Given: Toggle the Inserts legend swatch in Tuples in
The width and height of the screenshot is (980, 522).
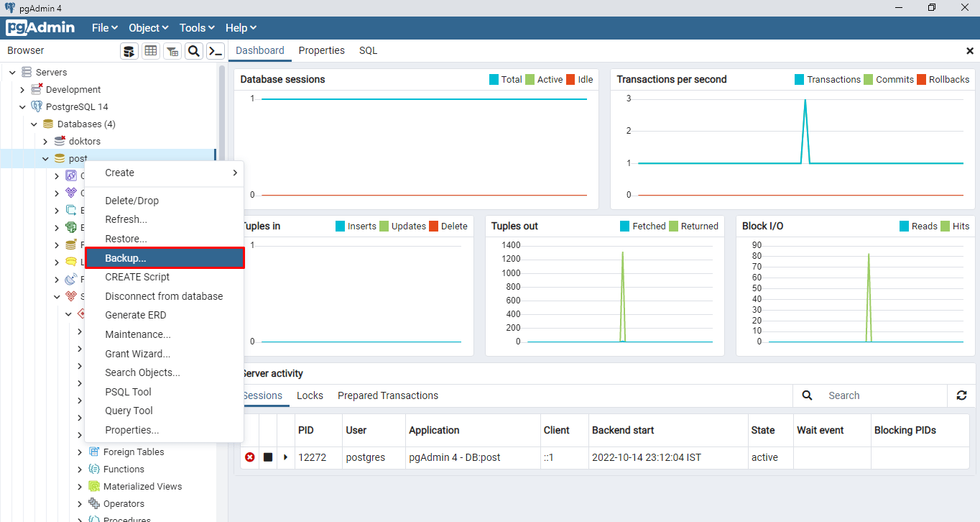Looking at the screenshot, I should point(341,226).
